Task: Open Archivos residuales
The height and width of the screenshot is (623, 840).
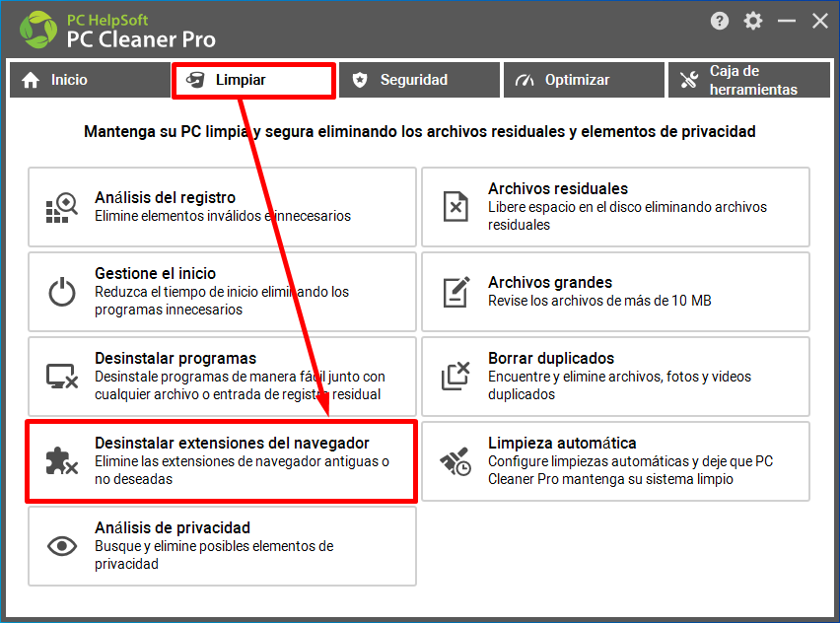Action: click(615, 207)
